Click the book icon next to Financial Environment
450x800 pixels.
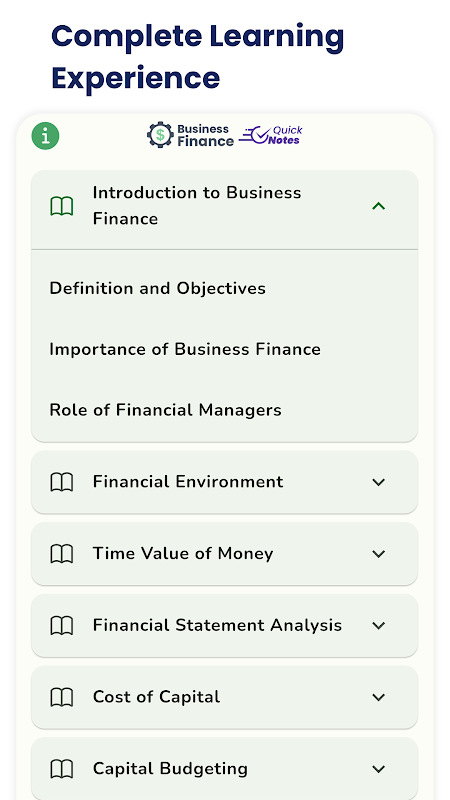coord(62,482)
